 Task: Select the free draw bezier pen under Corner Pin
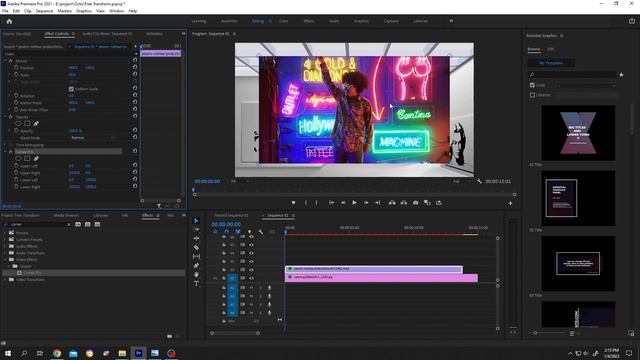click(x=36, y=158)
